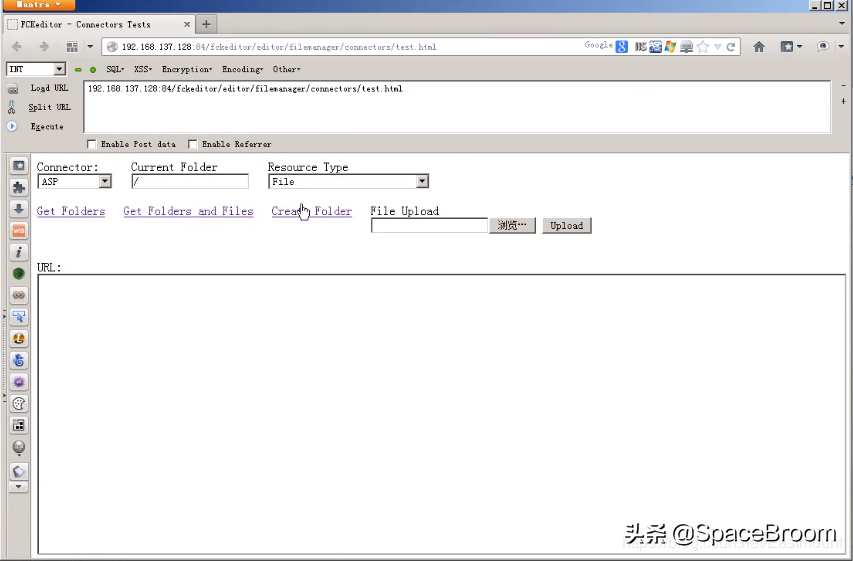Click the blue swirl sidebar icon
853x561 pixels.
pos(19,360)
